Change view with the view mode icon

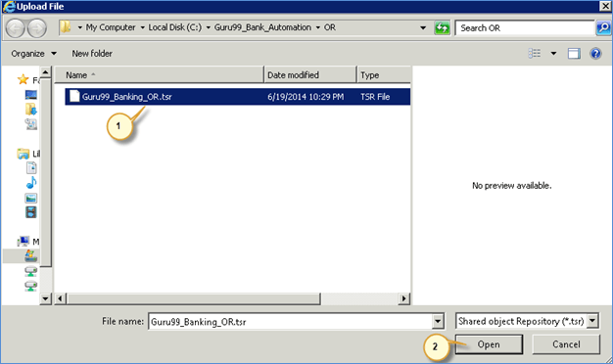(x=535, y=53)
